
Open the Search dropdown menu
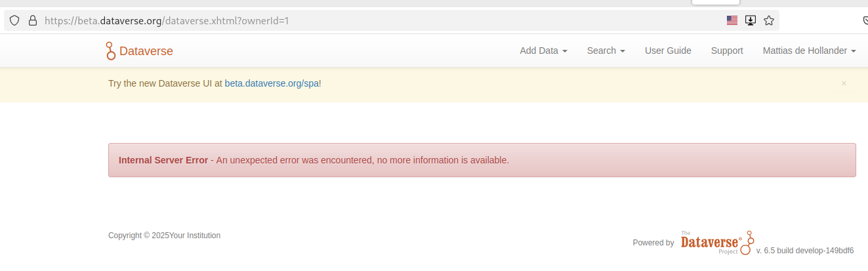click(606, 51)
